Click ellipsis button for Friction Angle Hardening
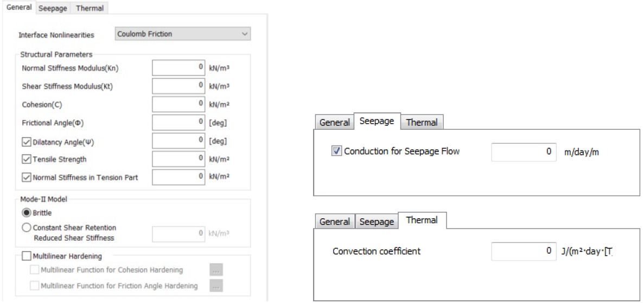 tap(216, 286)
